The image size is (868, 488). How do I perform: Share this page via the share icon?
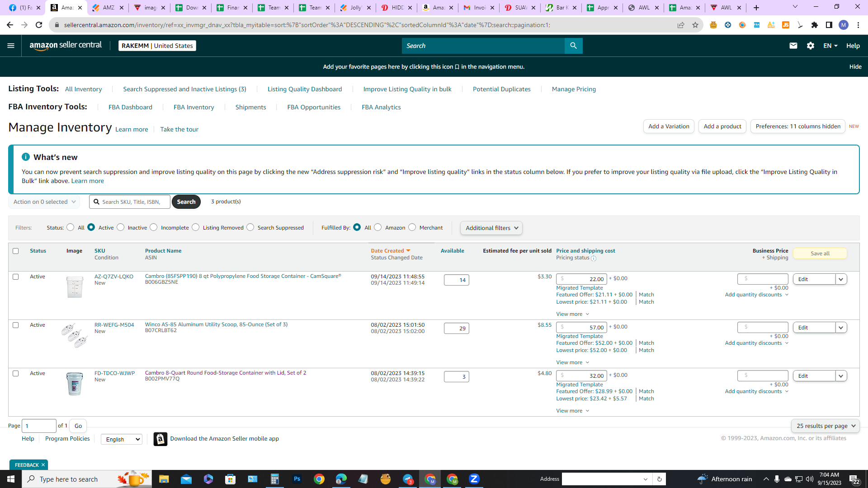(681, 25)
